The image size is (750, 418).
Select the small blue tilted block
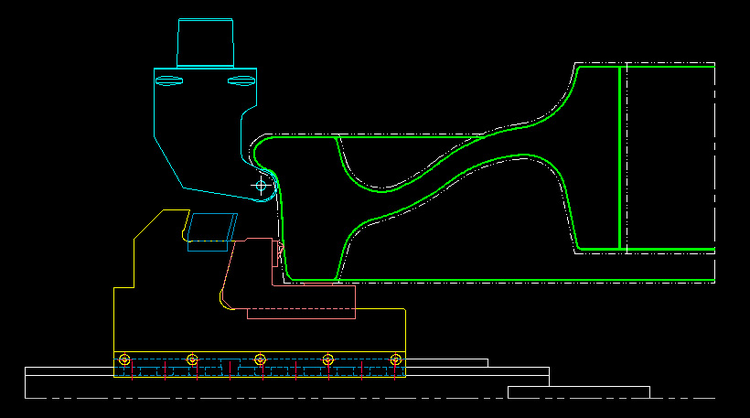click(x=211, y=228)
